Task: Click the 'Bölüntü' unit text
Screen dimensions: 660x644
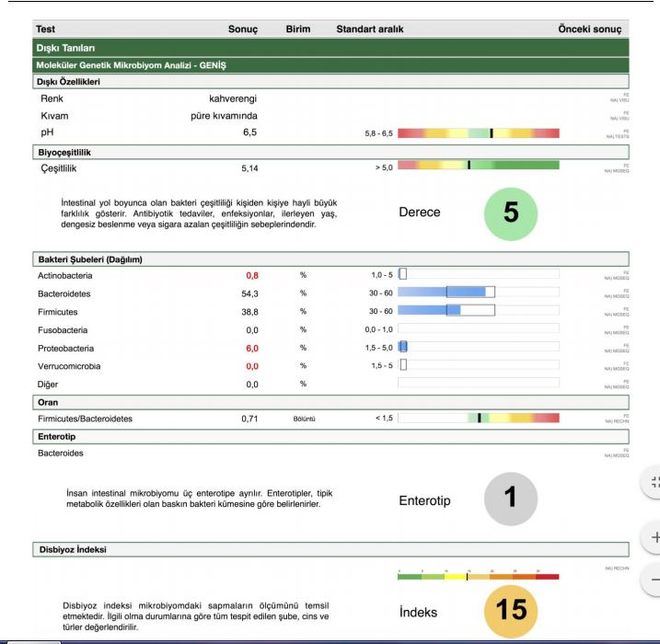Action: coord(304,419)
